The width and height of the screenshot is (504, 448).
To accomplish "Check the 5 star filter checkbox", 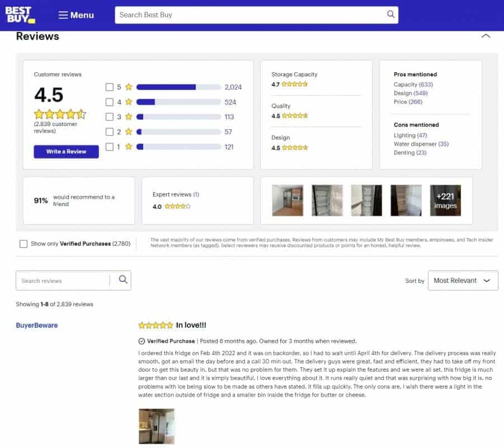I will point(110,87).
